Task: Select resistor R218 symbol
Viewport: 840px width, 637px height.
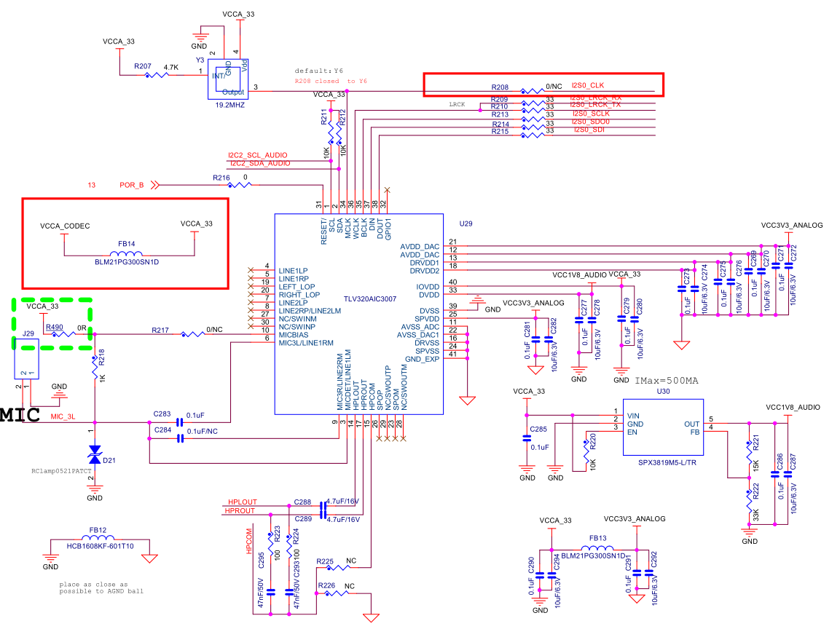Action: tap(95, 368)
